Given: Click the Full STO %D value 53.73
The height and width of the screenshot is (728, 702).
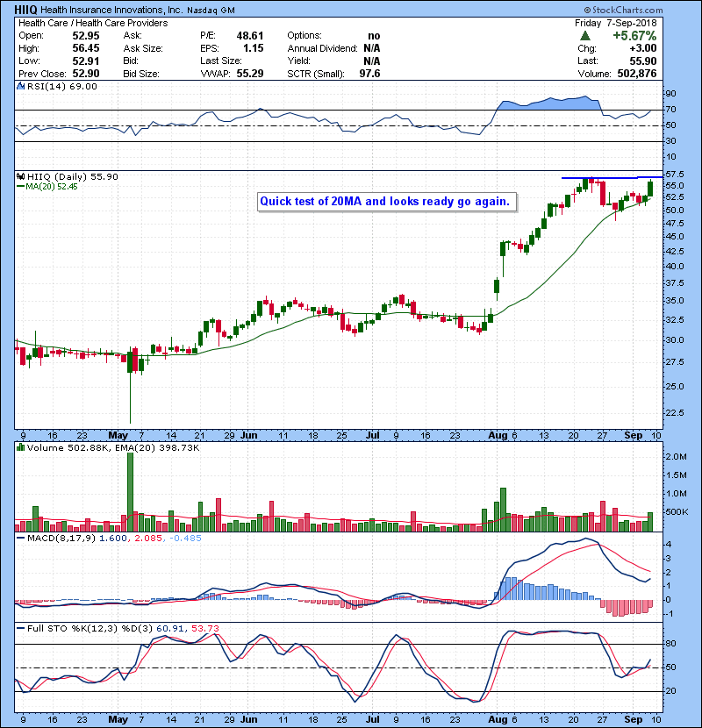Looking at the screenshot, I should (205, 629).
